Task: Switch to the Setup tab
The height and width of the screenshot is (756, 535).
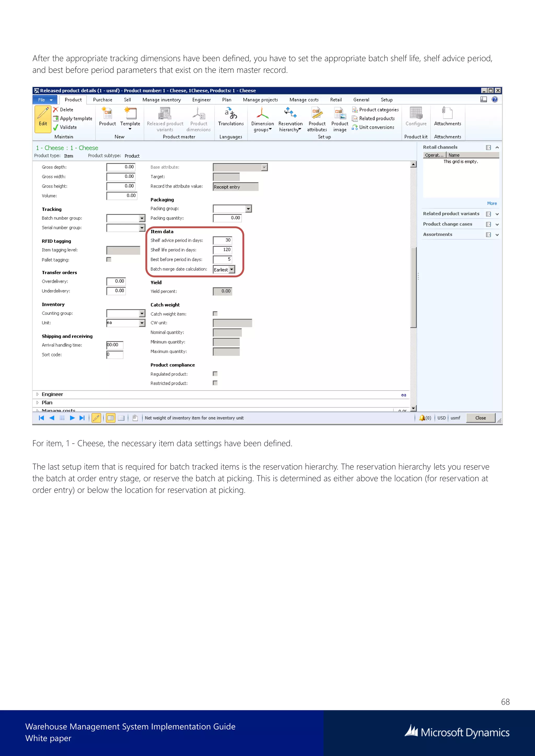Action: 387,100
